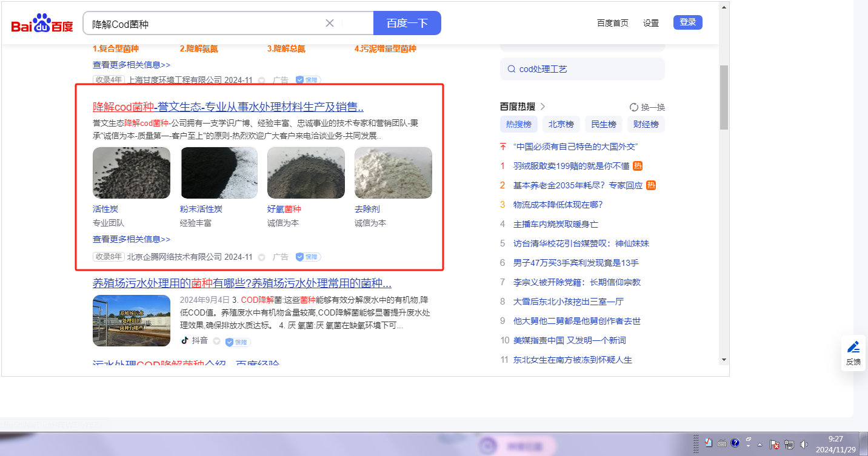Screen dimensions: 868x456
Task: Click the search input field
Action: (206, 24)
